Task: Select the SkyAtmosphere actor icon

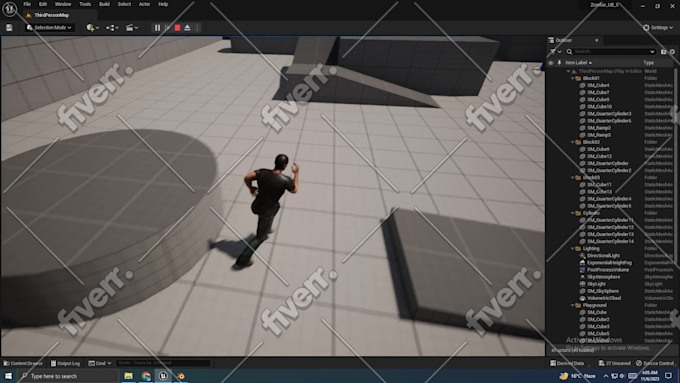Action: point(582,277)
